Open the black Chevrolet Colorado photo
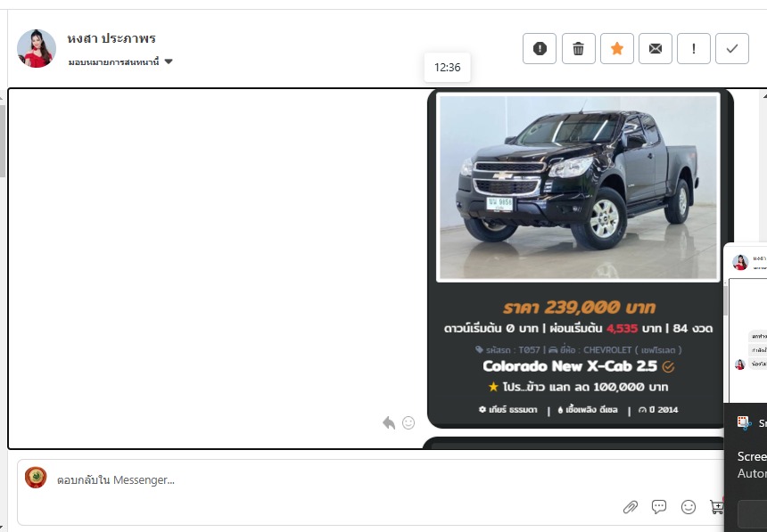 [578, 187]
